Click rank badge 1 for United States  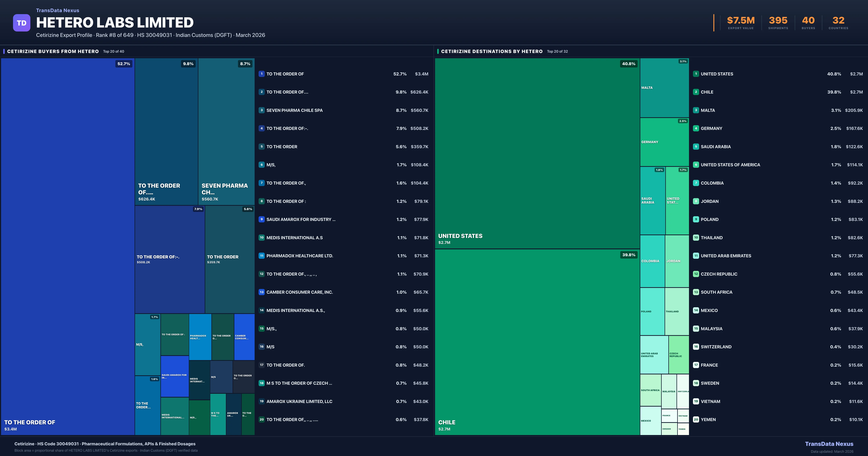(696, 74)
